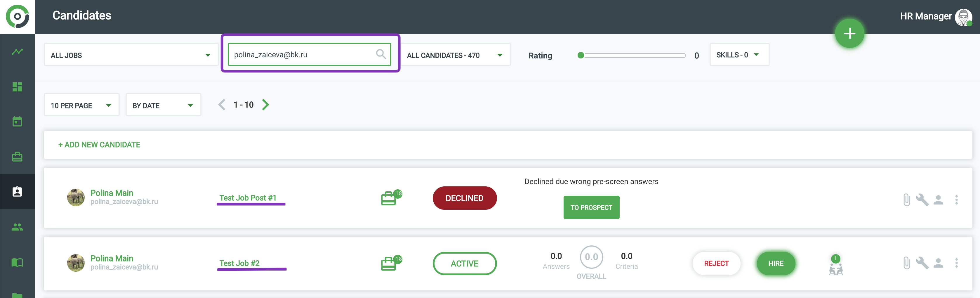Open the Test Job #2 link
Image resolution: width=980 pixels, height=298 pixels.
(x=239, y=263)
